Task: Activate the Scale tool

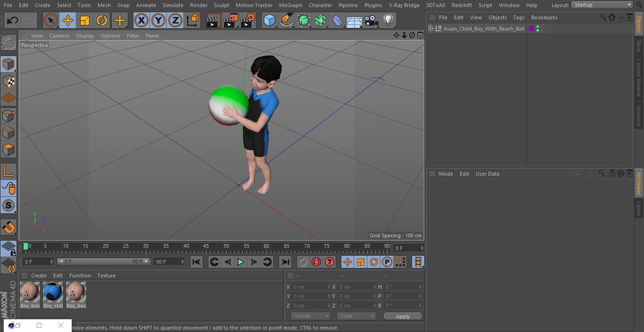Action: pos(85,21)
